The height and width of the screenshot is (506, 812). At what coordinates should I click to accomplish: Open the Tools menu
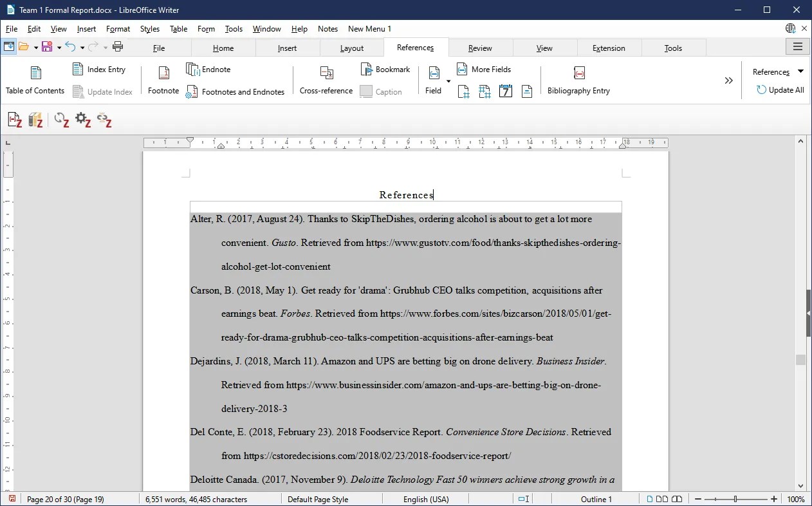(234, 28)
